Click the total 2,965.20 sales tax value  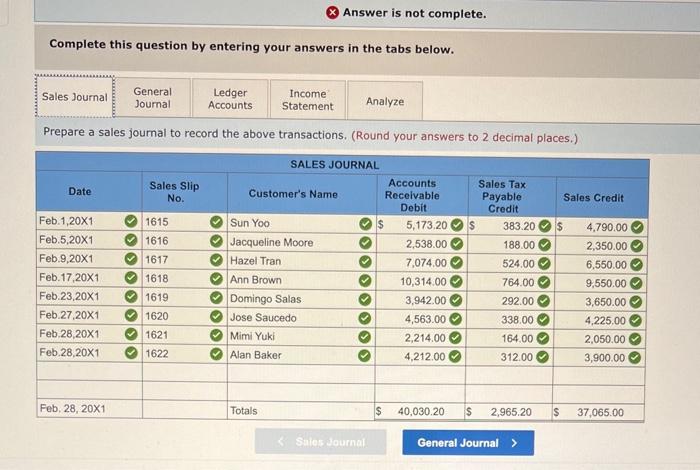[511, 412]
